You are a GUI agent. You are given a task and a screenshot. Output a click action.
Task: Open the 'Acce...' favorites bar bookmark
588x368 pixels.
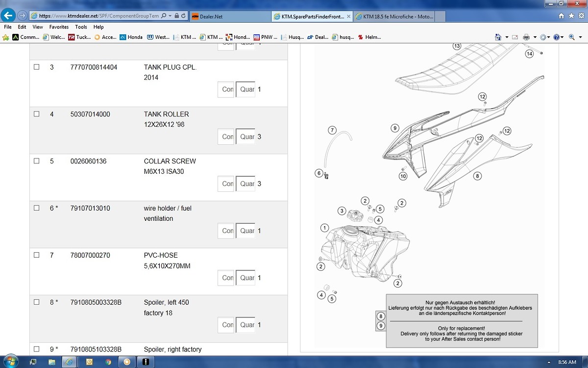[x=105, y=37]
